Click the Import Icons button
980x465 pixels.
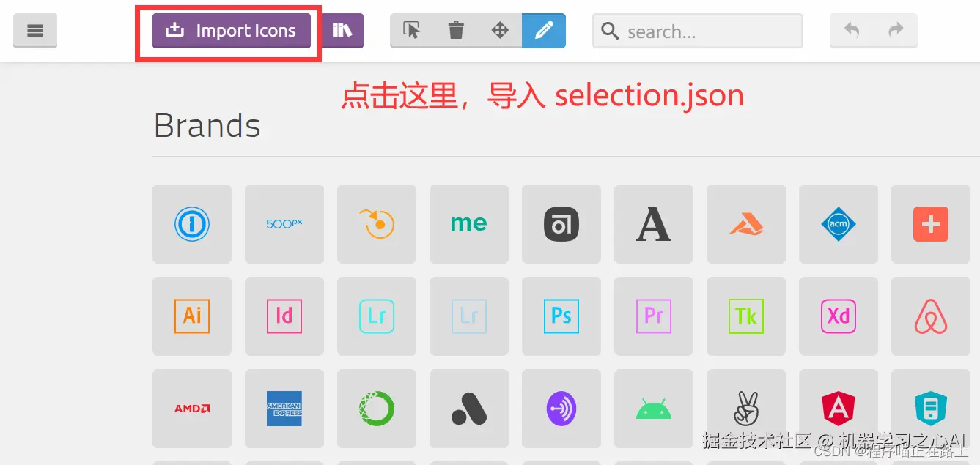[x=230, y=31]
